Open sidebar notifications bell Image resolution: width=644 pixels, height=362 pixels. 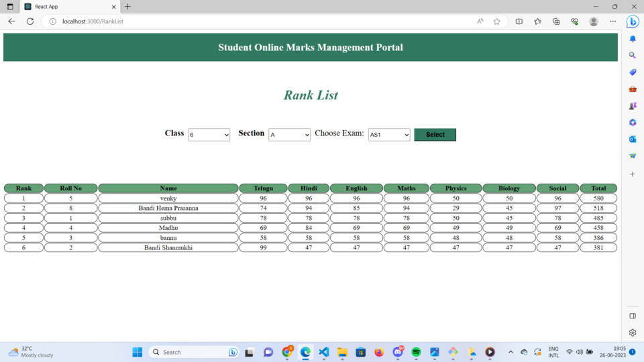pos(633,39)
